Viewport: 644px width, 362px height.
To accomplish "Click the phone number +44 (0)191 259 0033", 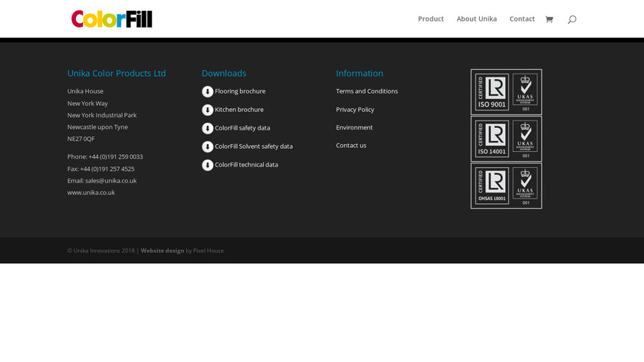I will coord(116,156).
